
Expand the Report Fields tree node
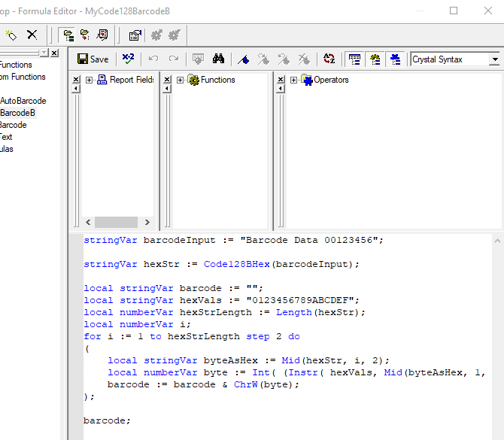[x=89, y=80]
